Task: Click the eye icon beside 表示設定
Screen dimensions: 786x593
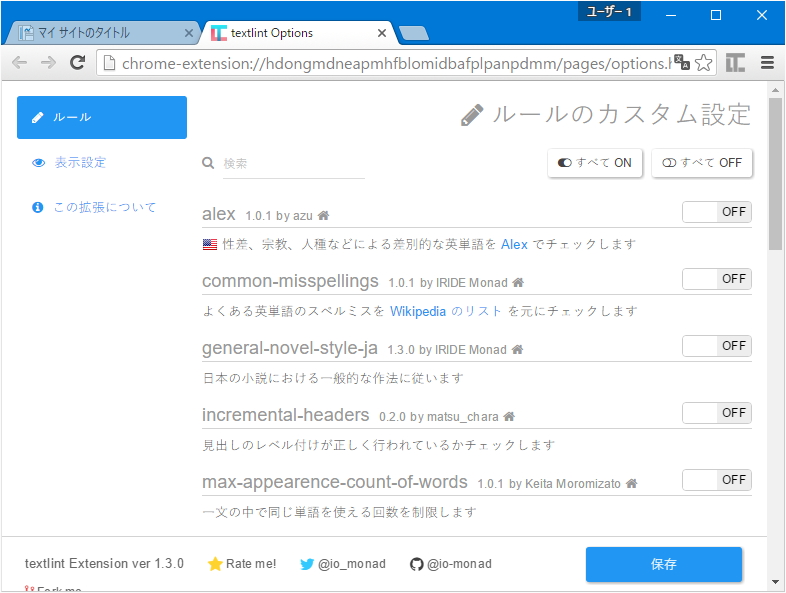Action: tap(38, 163)
